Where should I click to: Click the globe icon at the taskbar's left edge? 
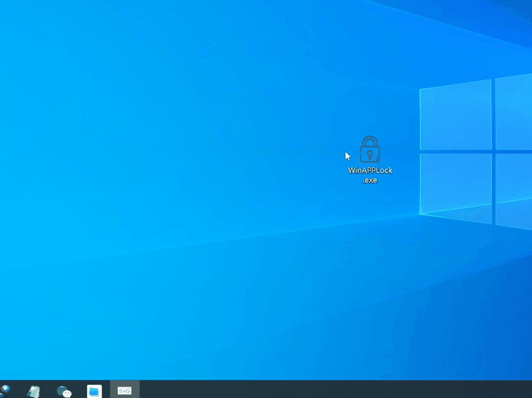point(5,391)
